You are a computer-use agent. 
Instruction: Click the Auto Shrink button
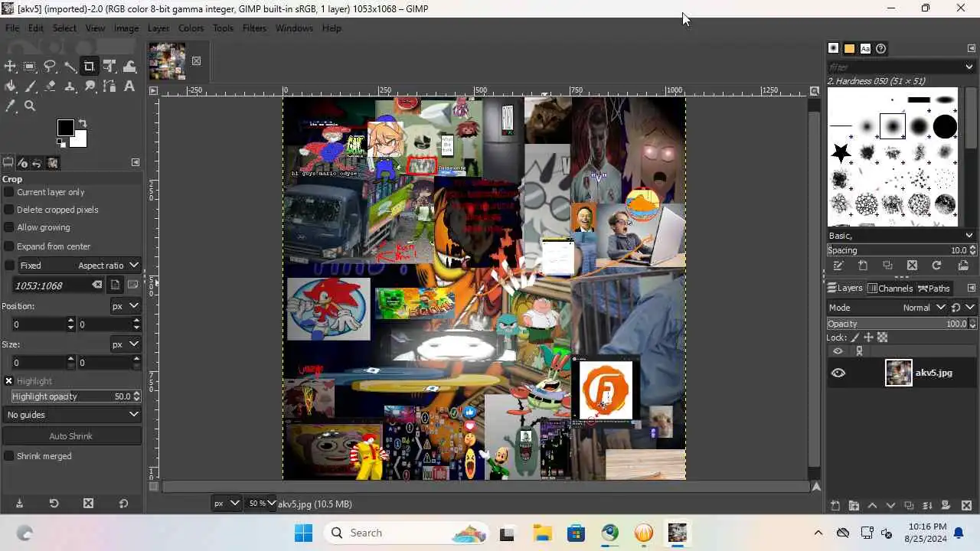pos(72,436)
